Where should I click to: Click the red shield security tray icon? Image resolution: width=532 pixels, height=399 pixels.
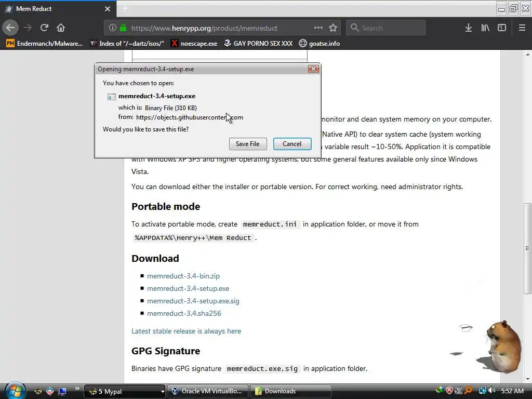[449, 391]
